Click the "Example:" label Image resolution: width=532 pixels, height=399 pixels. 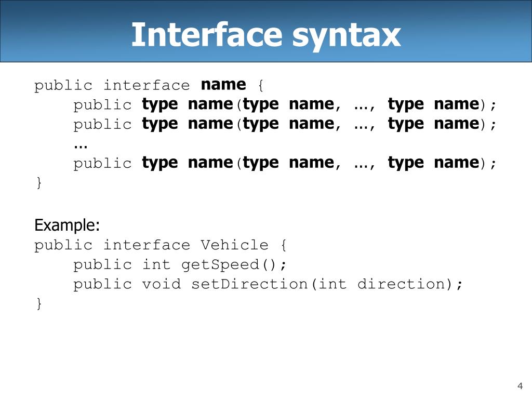67,225
